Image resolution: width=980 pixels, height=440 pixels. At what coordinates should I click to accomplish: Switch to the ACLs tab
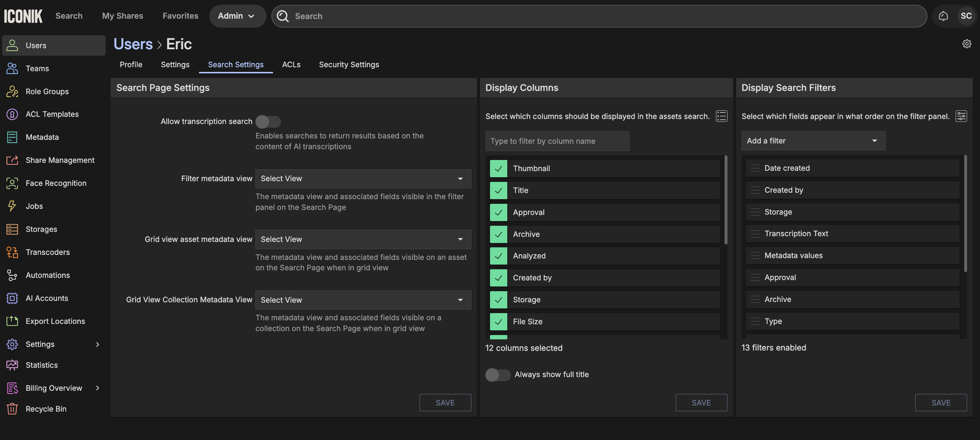(x=291, y=65)
